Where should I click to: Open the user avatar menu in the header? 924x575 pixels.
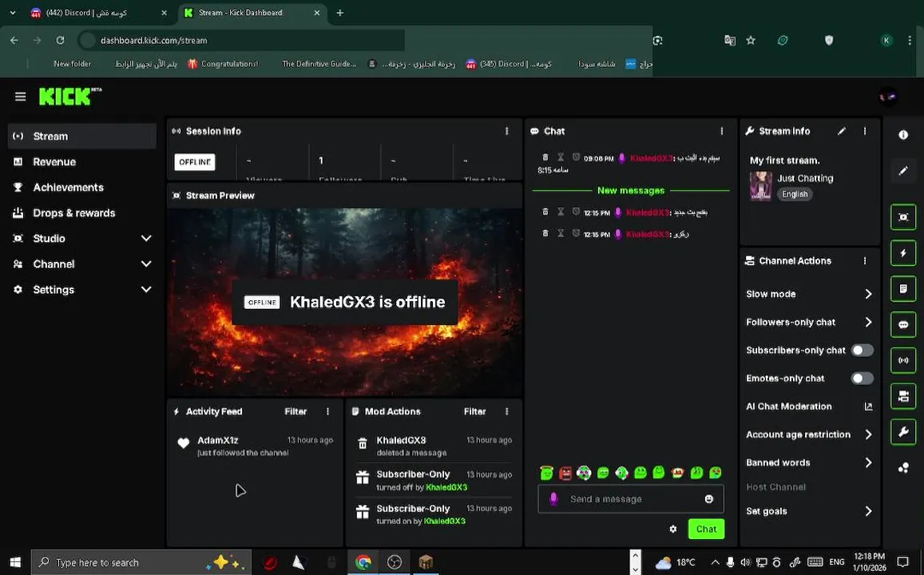pyautogui.click(x=888, y=97)
